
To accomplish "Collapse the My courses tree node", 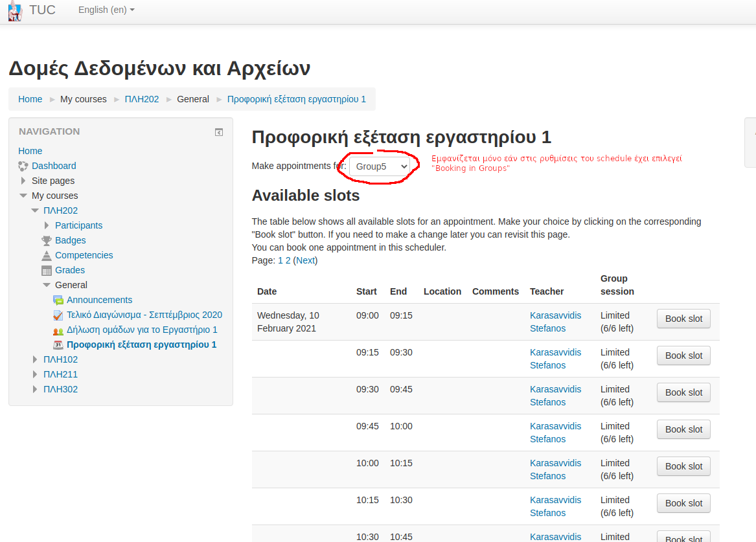I will [x=23, y=196].
